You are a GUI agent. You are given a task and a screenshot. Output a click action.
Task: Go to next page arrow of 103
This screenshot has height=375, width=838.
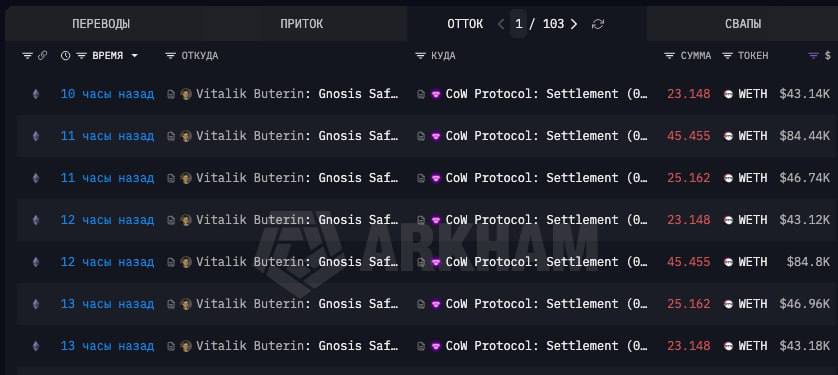(x=574, y=24)
